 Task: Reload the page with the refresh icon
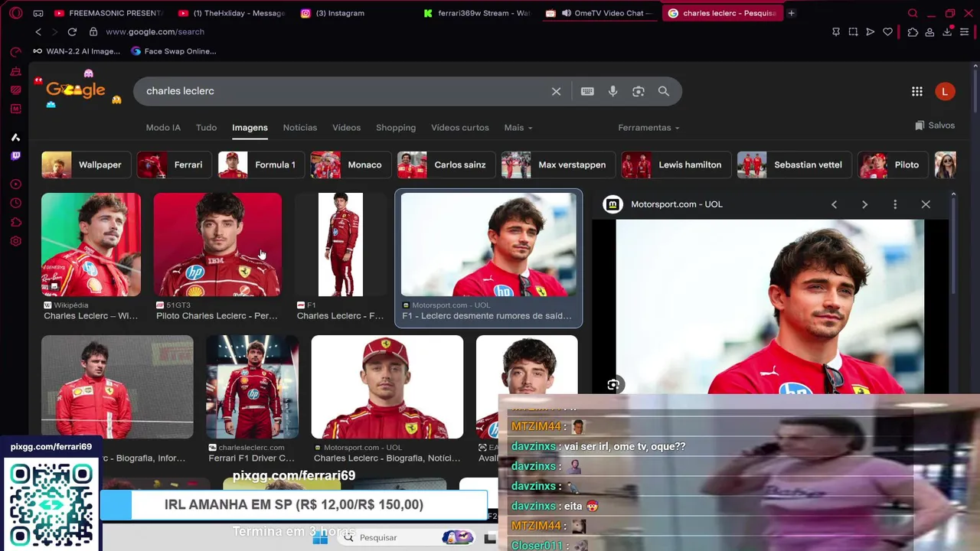[x=72, y=31]
